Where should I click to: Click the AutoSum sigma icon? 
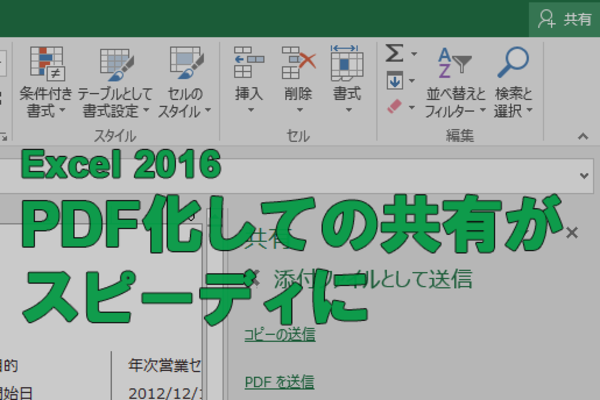[394, 53]
